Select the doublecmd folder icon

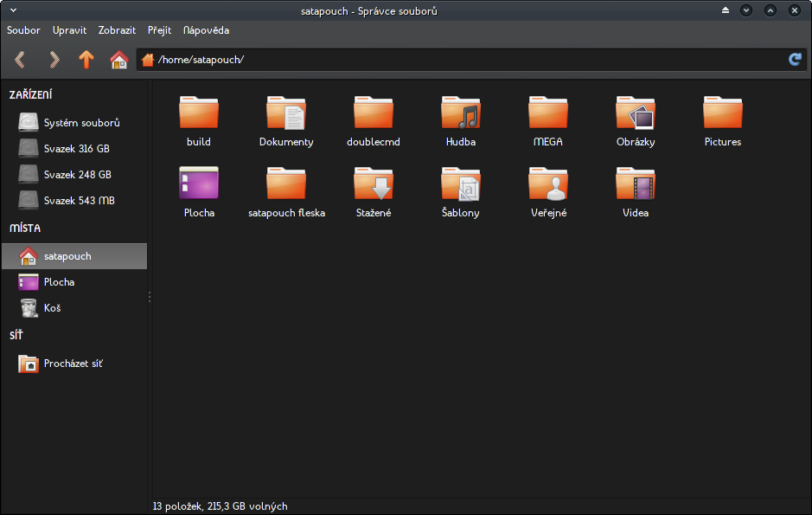click(374, 113)
